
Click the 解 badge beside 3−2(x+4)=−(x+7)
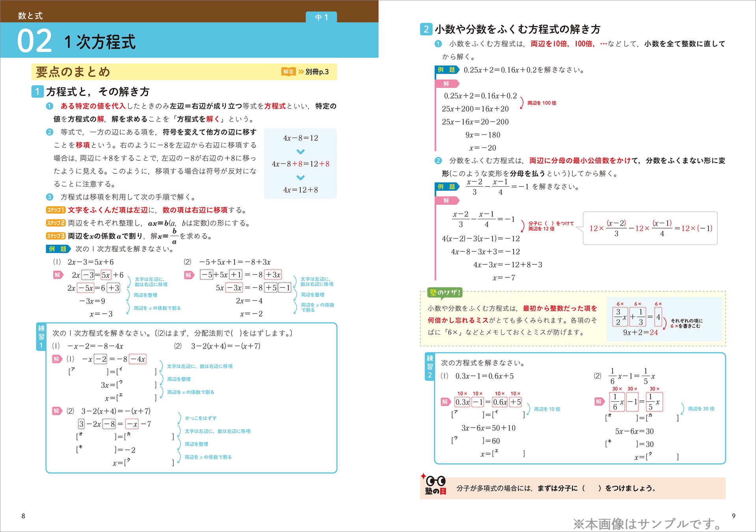point(57,411)
